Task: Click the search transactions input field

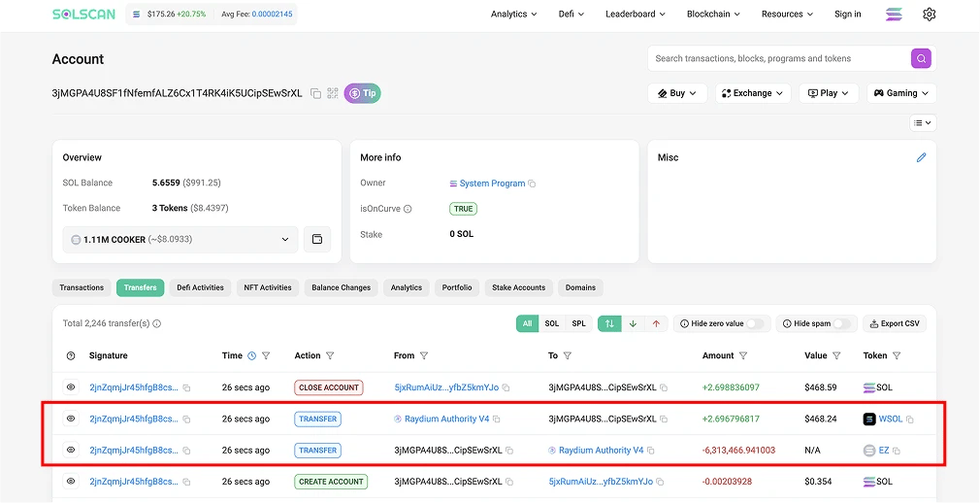Action: 779,58
